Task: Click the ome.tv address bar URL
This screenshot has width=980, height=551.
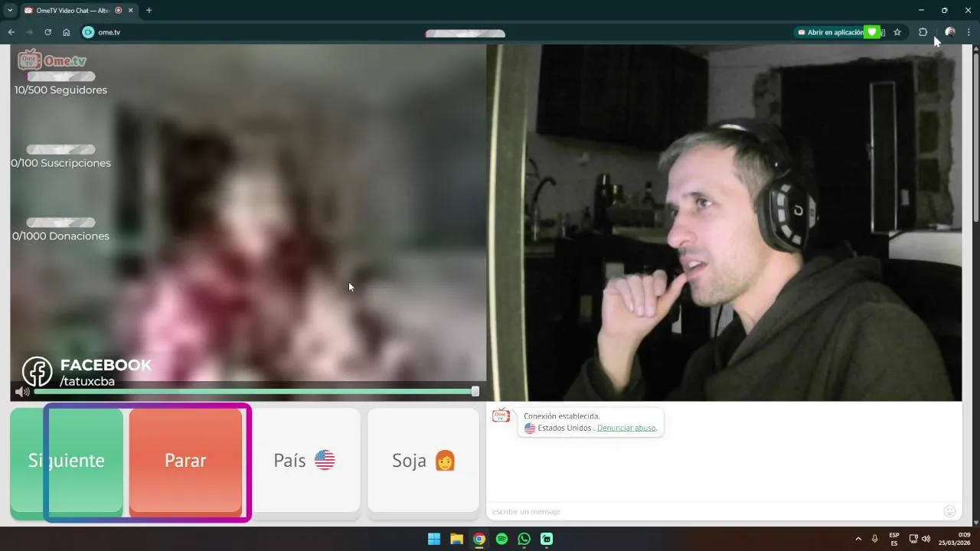Action: click(x=109, y=32)
